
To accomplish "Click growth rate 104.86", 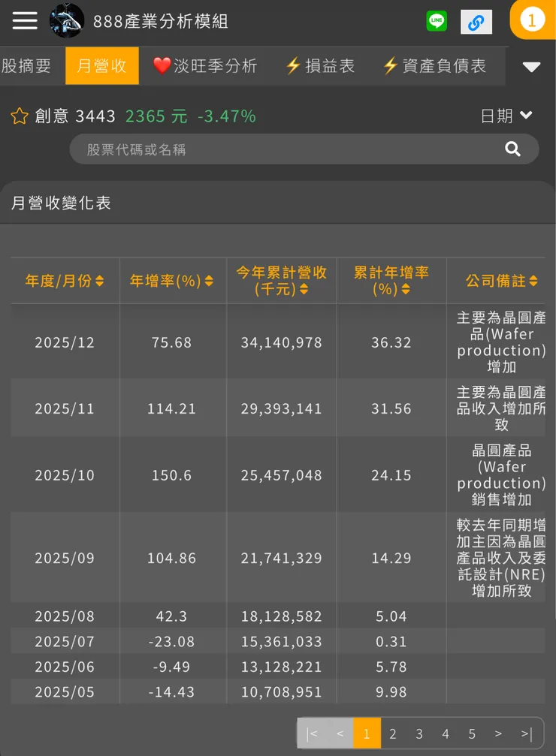I will (171, 558).
